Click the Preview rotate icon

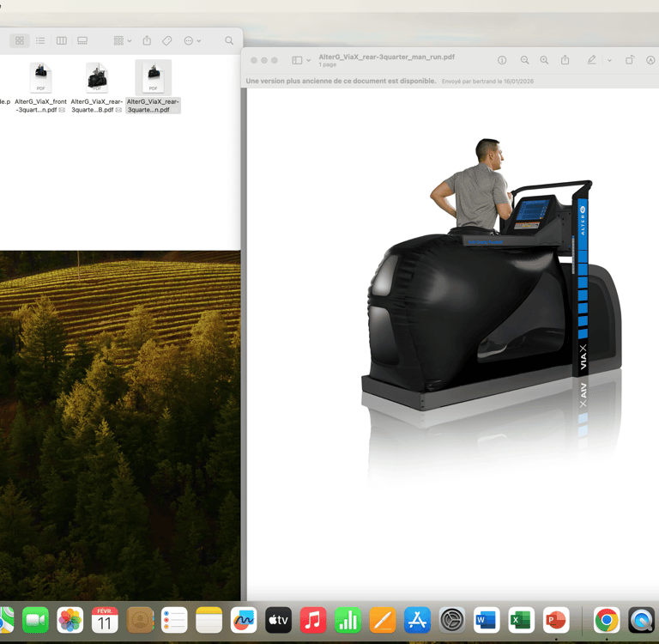[629, 60]
